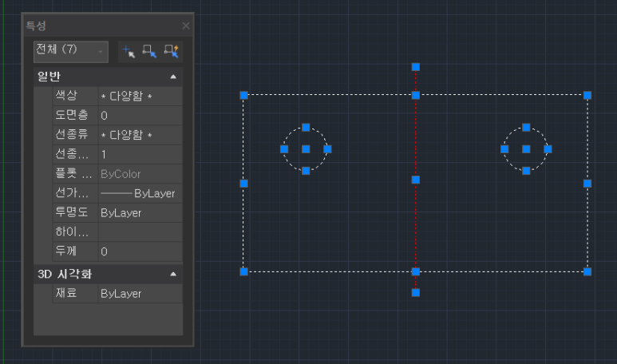Select the 두께 value field
617x364 pixels.
140,251
